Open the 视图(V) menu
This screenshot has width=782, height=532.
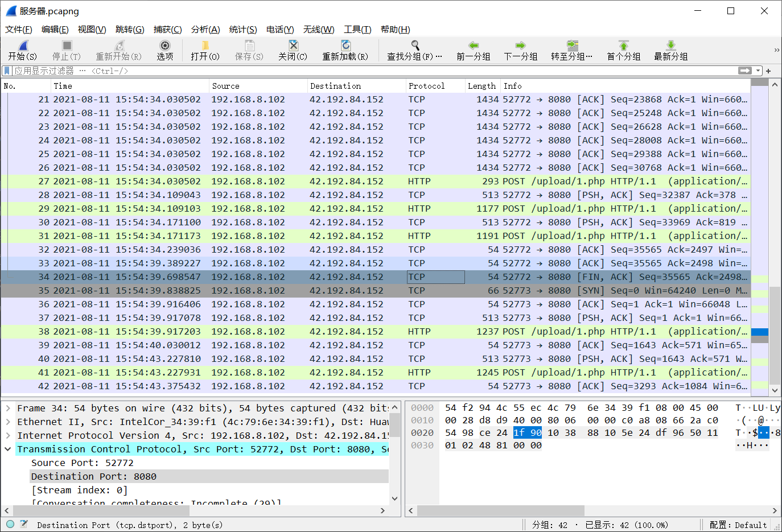[x=92, y=30]
